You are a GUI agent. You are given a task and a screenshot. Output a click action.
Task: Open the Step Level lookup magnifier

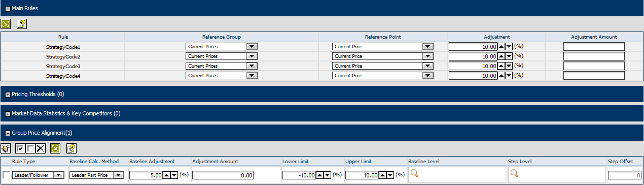[514, 173]
